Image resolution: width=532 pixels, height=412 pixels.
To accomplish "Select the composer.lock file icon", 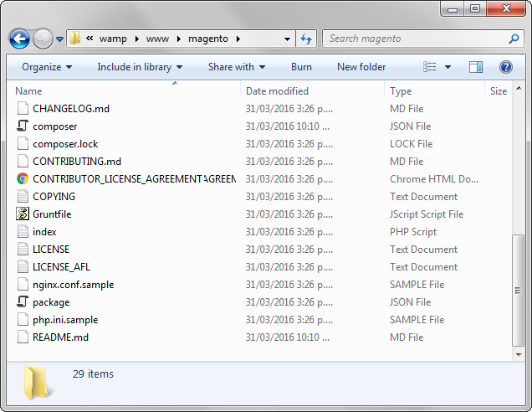I will [x=23, y=144].
